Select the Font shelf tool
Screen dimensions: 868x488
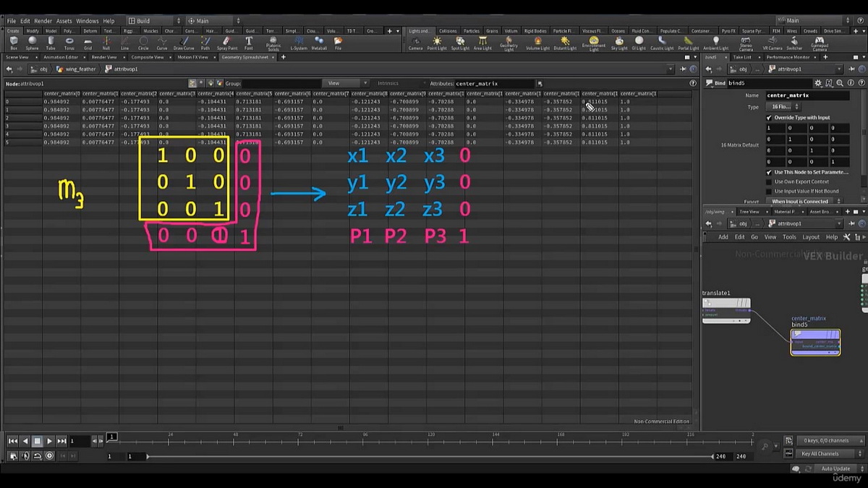pos(248,43)
